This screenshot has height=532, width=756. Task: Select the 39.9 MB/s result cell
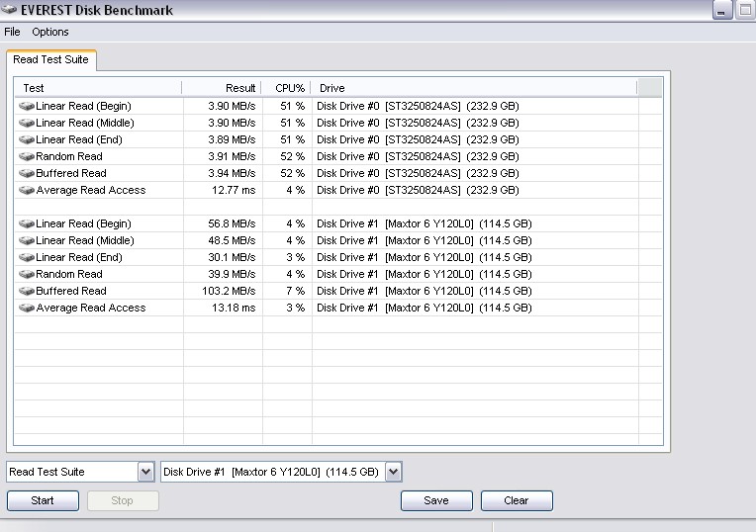point(232,275)
